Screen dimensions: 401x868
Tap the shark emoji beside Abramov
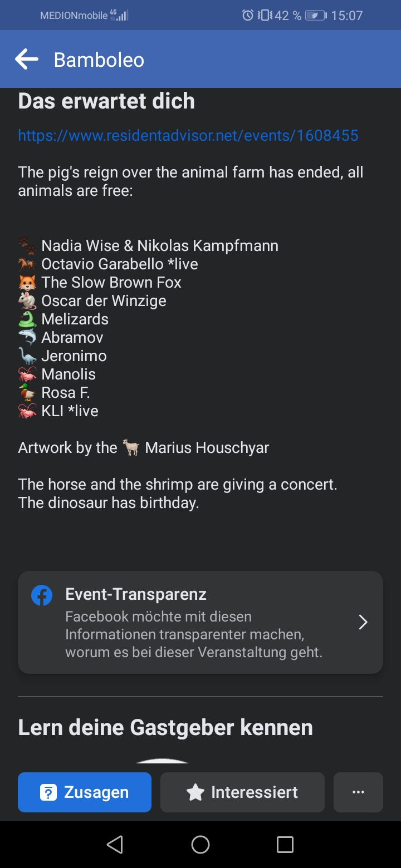click(x=27, y=338)
